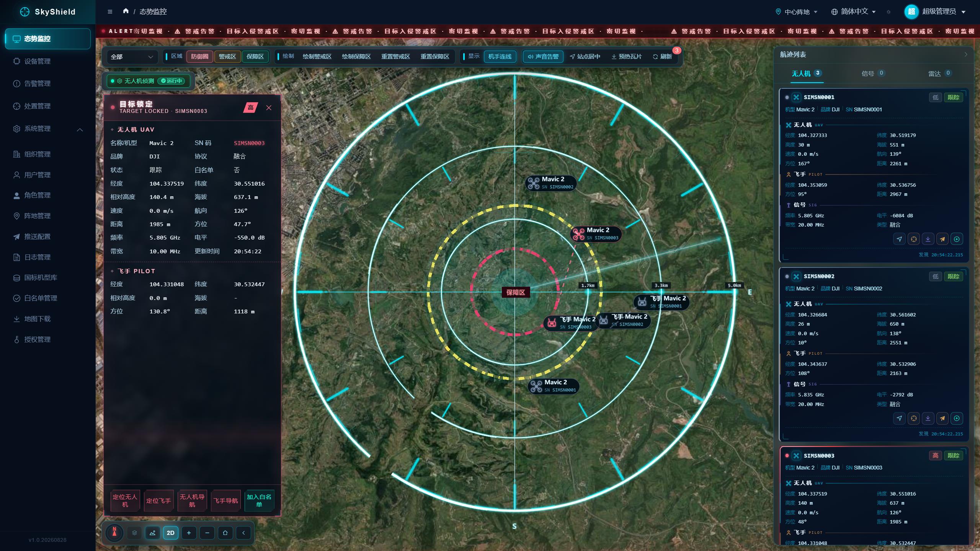Select the 态势监控 sidebar entry

click(47, 39)
